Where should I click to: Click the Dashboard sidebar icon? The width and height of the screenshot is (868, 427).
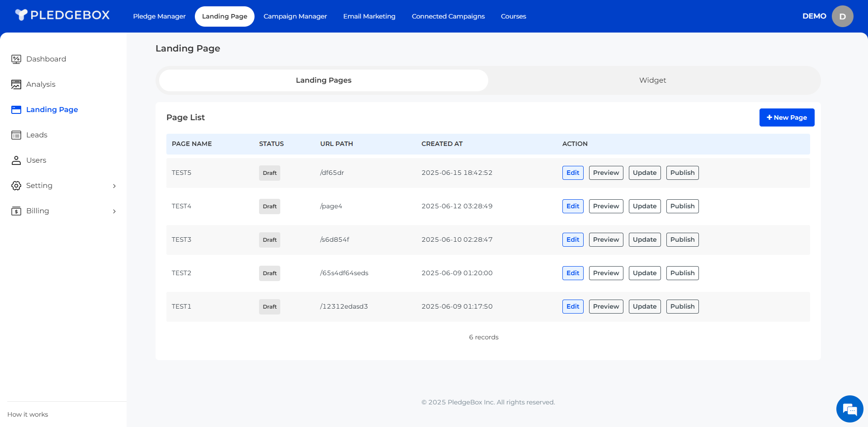(x=16, y=59)
